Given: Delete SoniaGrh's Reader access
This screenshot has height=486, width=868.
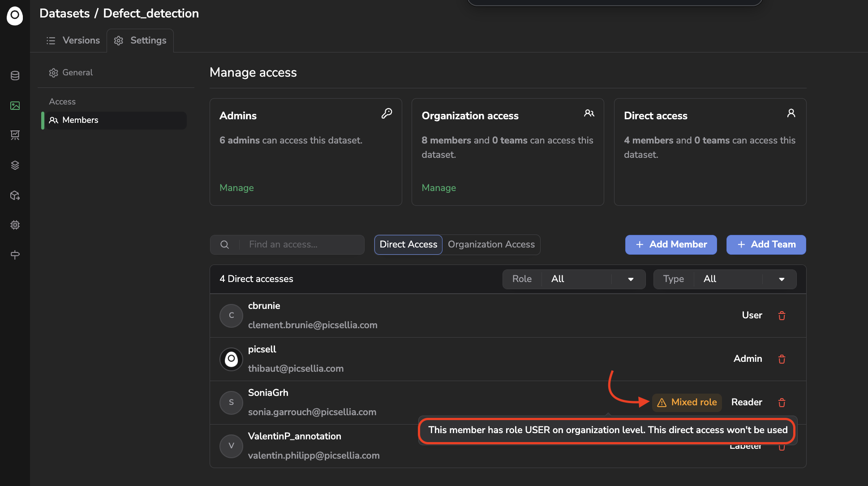Looking at the screenshot, I should point(782,403).
